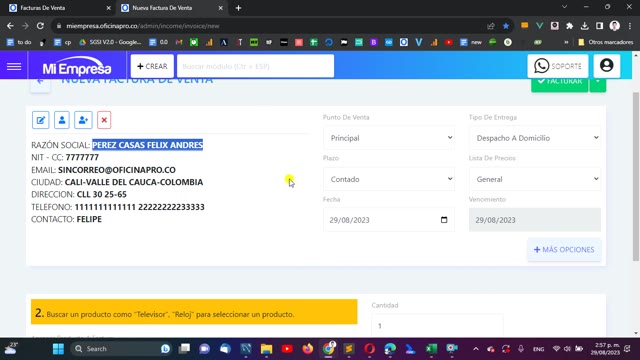Click the email SINCORREO@OFICINAPRO.CO
This screenshot has height=360, width=640.
coord(117,170)
